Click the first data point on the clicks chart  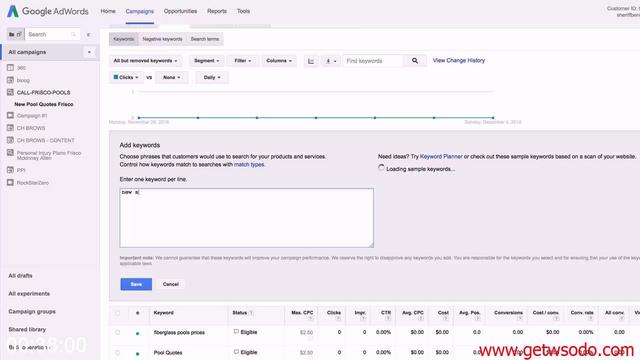139,118
